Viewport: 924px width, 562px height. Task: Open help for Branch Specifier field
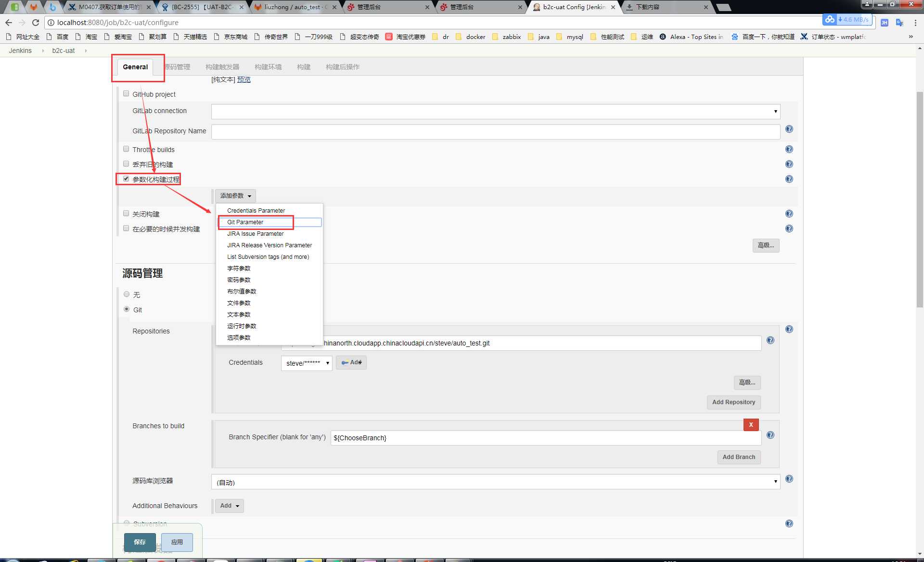click(x=770, y=435)
